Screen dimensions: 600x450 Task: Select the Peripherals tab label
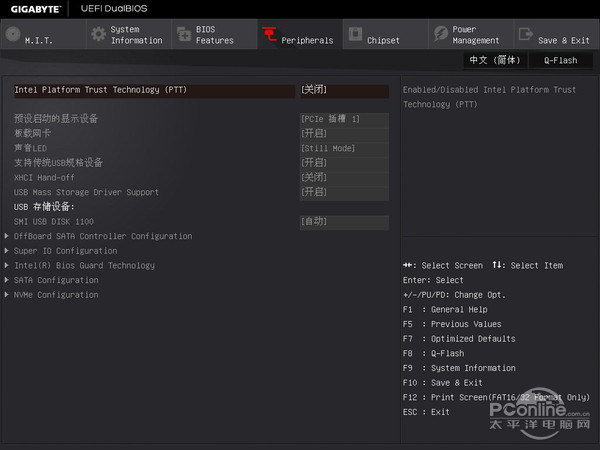(x=307, y=40)
